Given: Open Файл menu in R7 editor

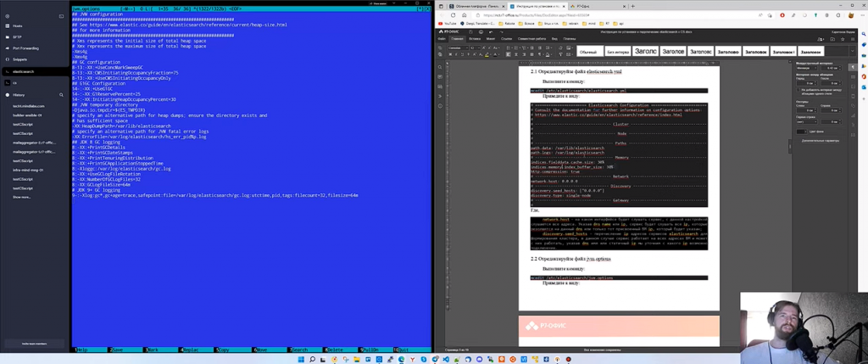Looking at the screenshot, I should coord(442,39).
